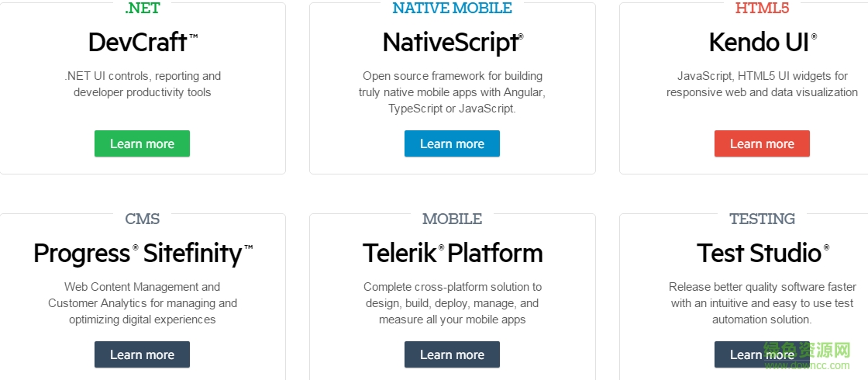This screenshot has height=380, width=868.
Task: Click the Progress Sitefinity heading
Action: pos(142,253)
